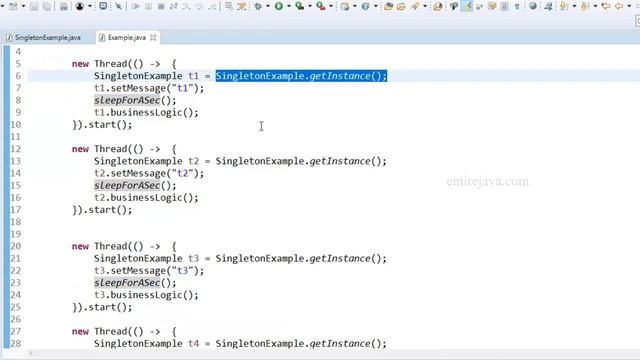Open the New wizard dropdown arrow
The image size is (640, 360).
[x=23, y=6]
